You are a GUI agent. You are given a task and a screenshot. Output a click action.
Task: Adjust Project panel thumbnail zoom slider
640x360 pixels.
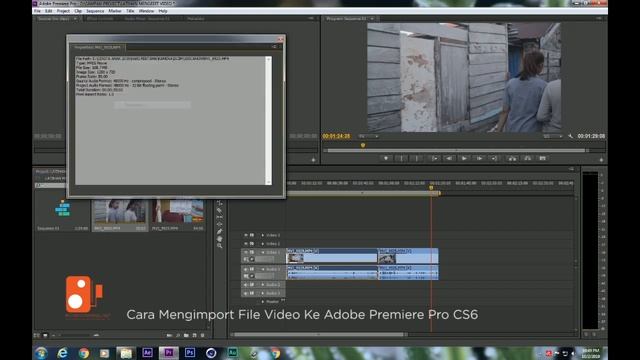pos(76,335)
